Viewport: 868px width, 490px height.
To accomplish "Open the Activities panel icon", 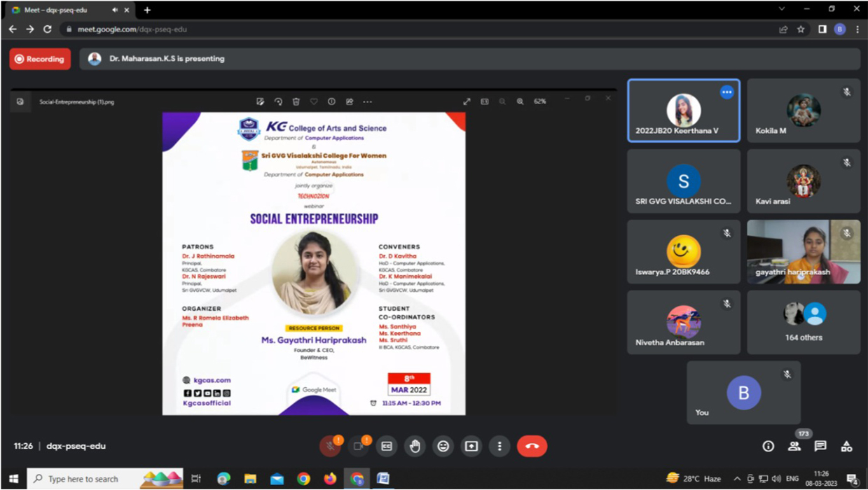I will [x=846, y=447].
